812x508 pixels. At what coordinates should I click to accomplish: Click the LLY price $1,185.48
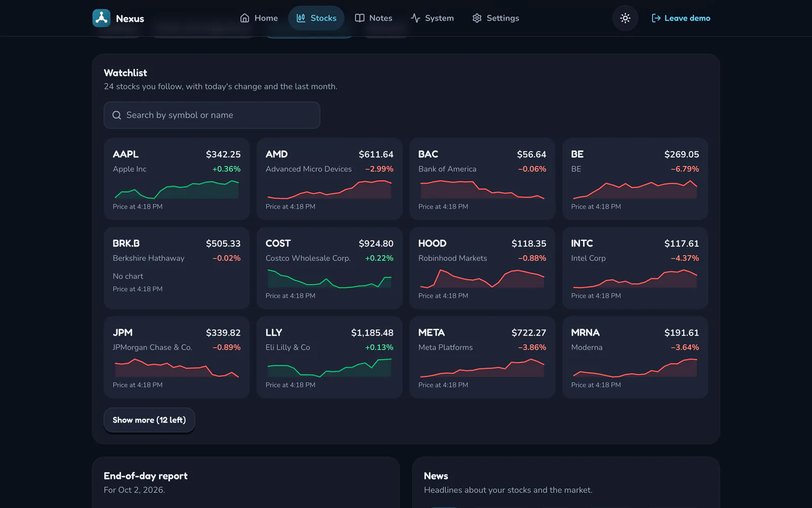[372, 333]
